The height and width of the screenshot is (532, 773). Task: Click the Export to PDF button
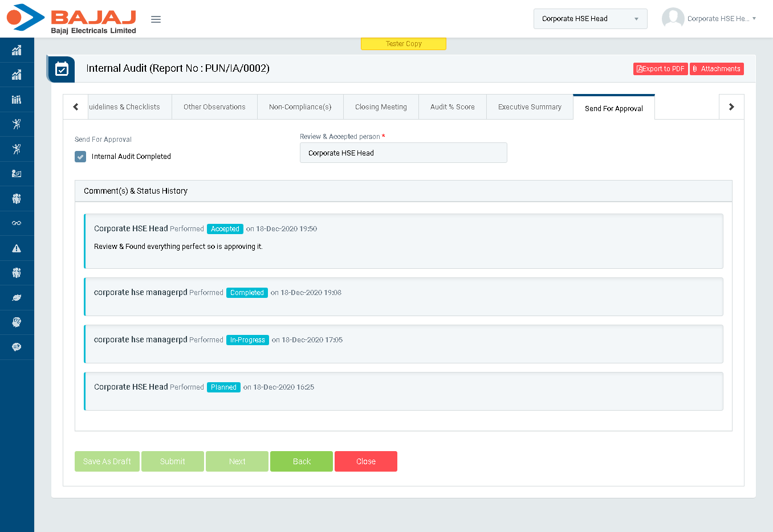pyautogui.click(x=660, y=69)
